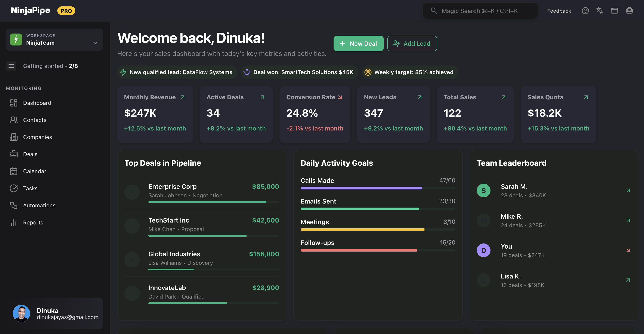Image resolution: width=644 pixels, height=334 pixels.
Task: Click the Add Lead button
Action: pos(412,43)
